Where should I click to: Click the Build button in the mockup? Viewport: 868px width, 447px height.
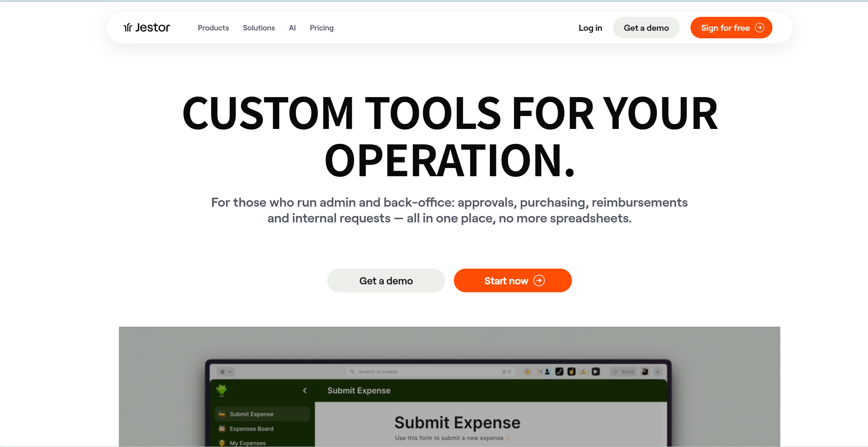(x=623, y=371)
